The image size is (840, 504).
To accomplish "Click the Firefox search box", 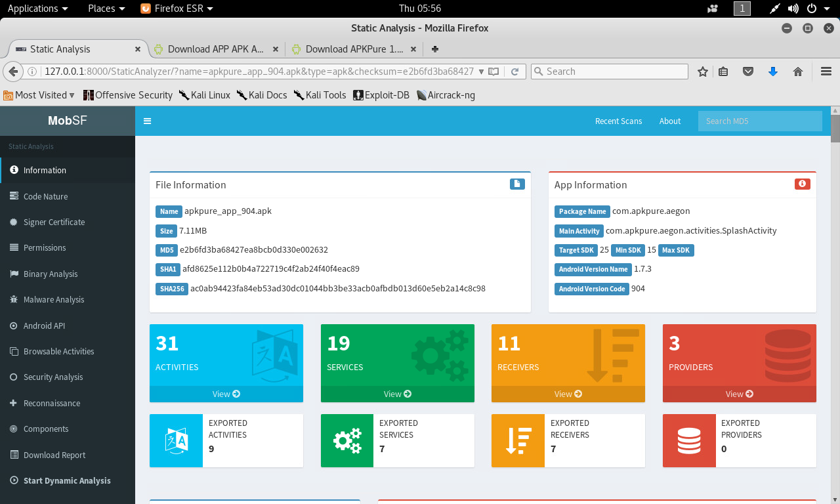I will coord(609,72).
